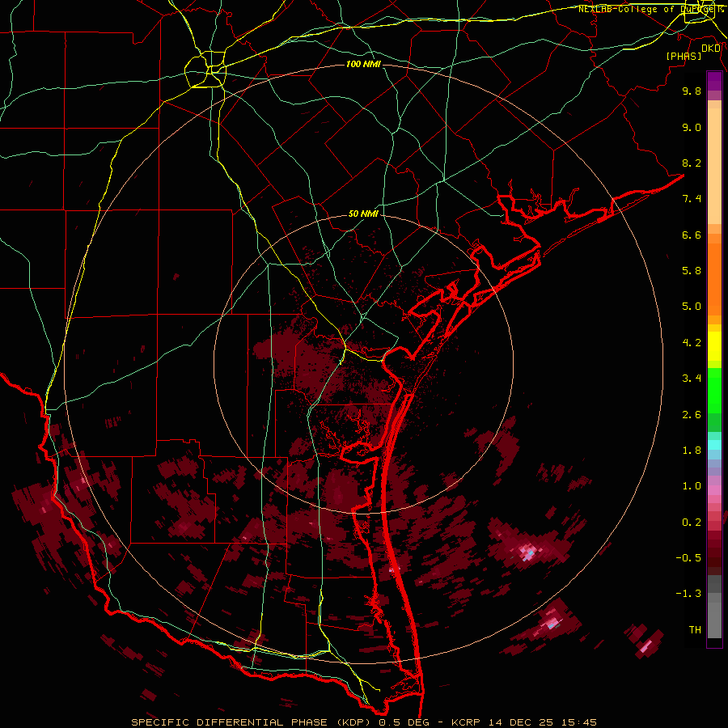Click the orange band of the color scale
This screenshot has width=728, height=728.
pos(714,280)
